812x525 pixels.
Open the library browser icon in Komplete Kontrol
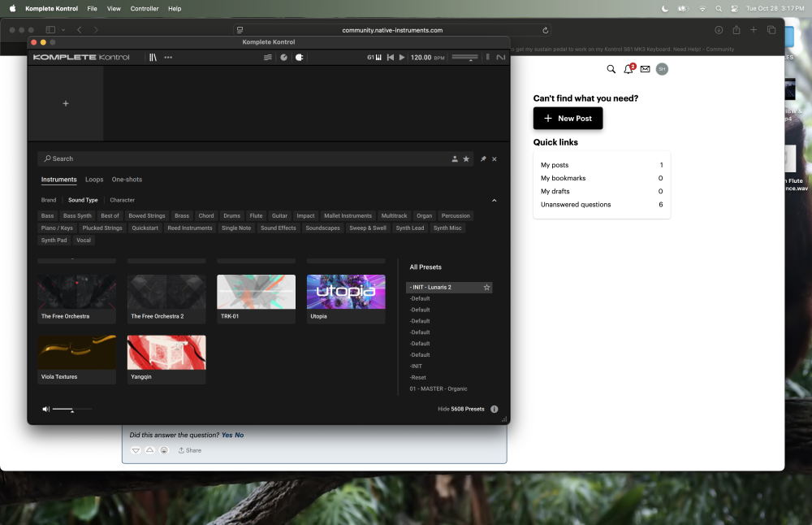153,58
